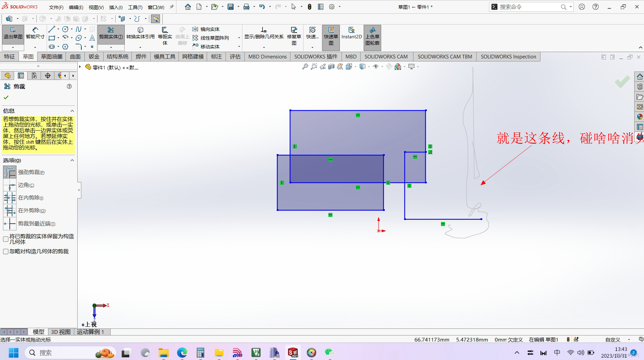Click Display/Delete Relations (显示/删除几何关系)
The width and height of the screenshot is (644, 360).
[264, 33]
